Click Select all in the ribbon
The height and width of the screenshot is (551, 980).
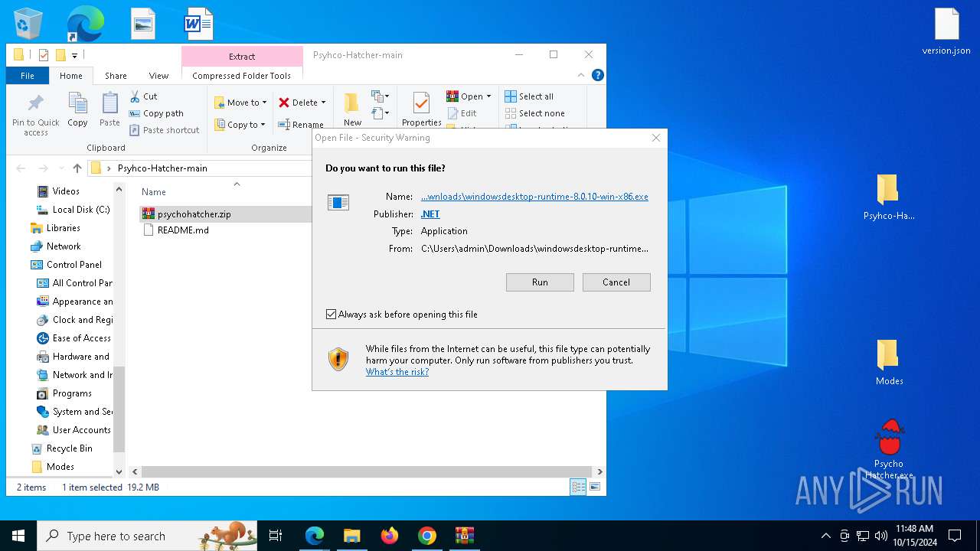(529, 96)
